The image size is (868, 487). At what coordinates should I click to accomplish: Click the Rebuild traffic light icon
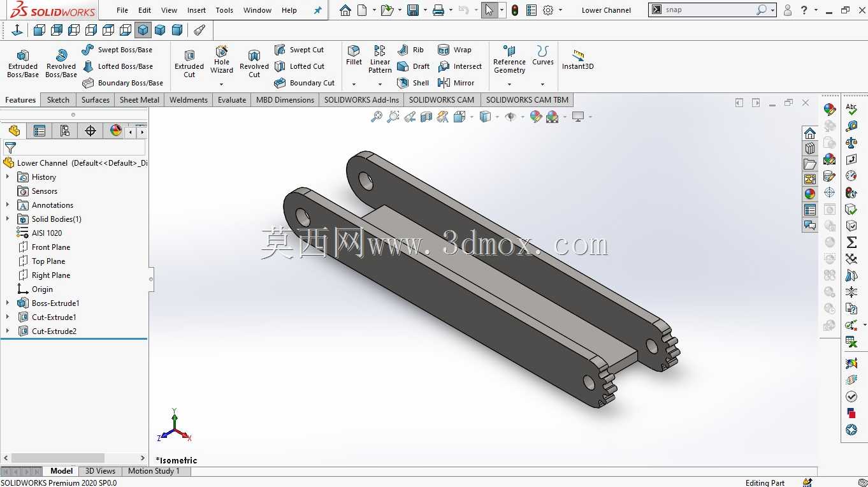515,10
